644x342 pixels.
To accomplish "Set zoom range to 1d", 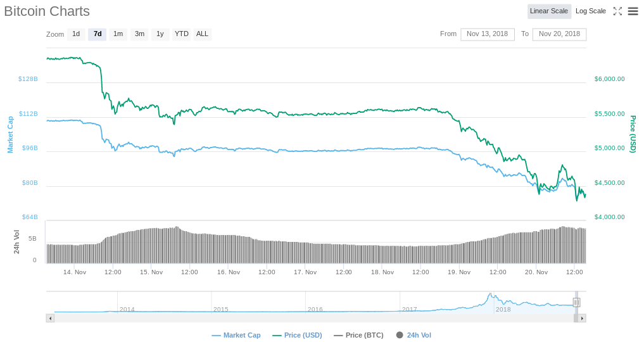I will click(x=76, y=34).
